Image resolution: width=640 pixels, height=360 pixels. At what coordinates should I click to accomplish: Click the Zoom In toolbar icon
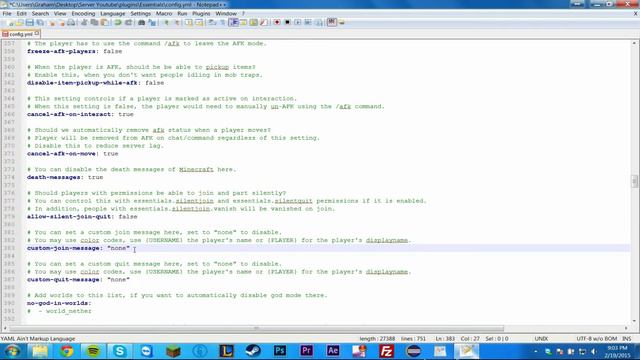pos(166,22)
